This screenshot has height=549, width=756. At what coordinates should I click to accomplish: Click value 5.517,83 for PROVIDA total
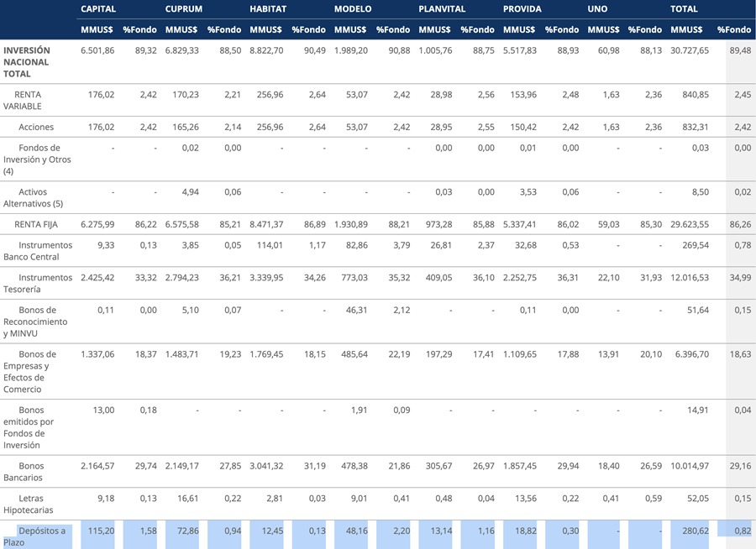coord(520,50)
